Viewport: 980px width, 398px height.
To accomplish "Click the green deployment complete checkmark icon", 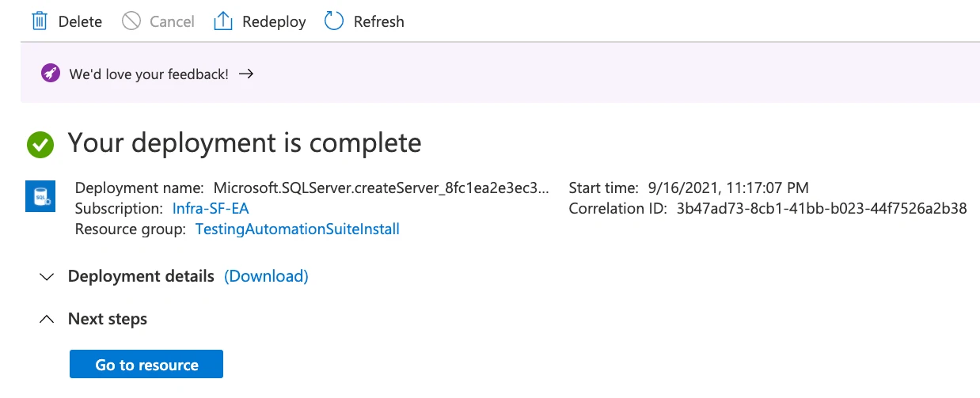I will coord(40,145).
